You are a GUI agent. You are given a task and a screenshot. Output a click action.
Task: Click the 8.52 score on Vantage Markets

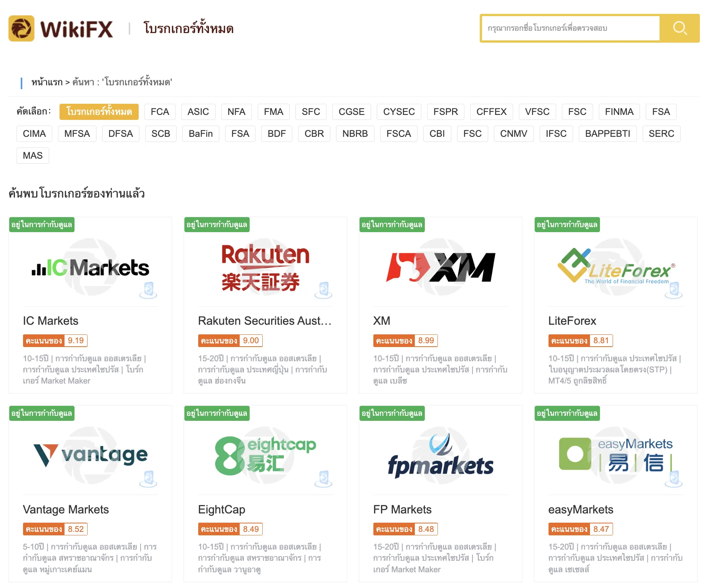pos(76,529)
